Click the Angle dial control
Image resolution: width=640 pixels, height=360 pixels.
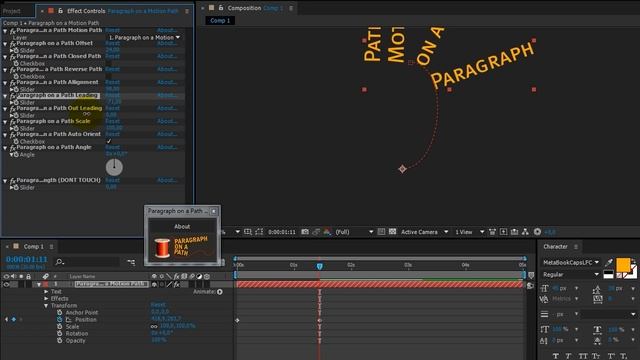(x=114, y=167)
